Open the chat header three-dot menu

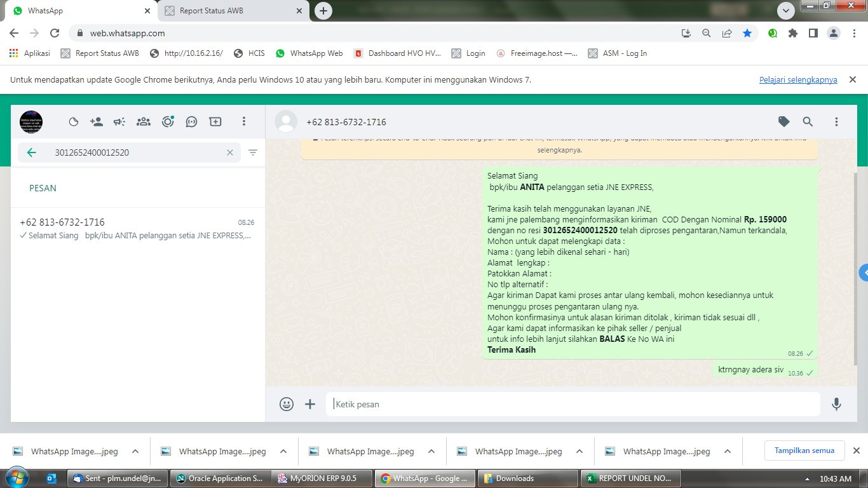pos(836,121)
